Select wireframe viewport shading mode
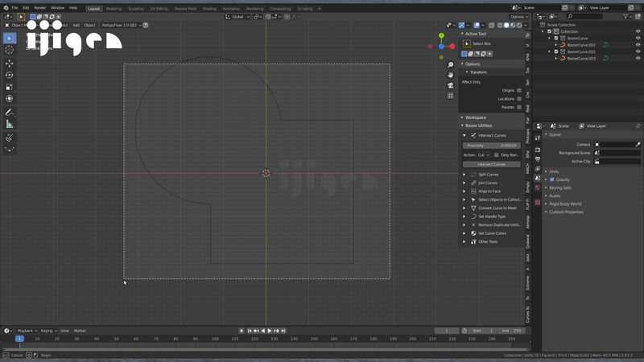Viewport: 644px width, 362px height. [x=500, y=25]
